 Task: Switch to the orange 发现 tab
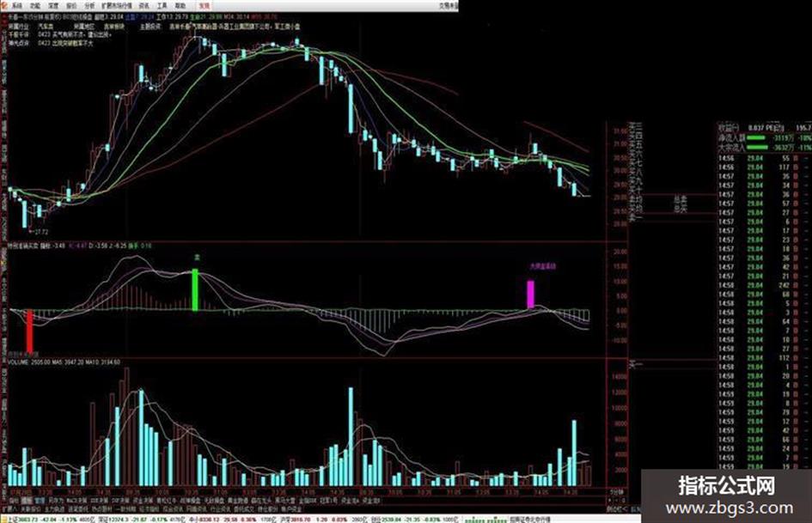click(x=205, y=6)
